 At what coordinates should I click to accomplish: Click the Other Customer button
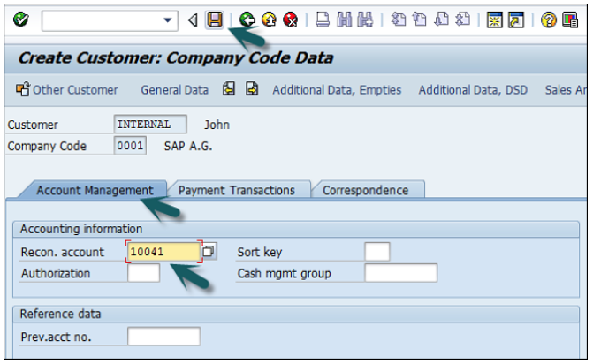pos(67,89)
